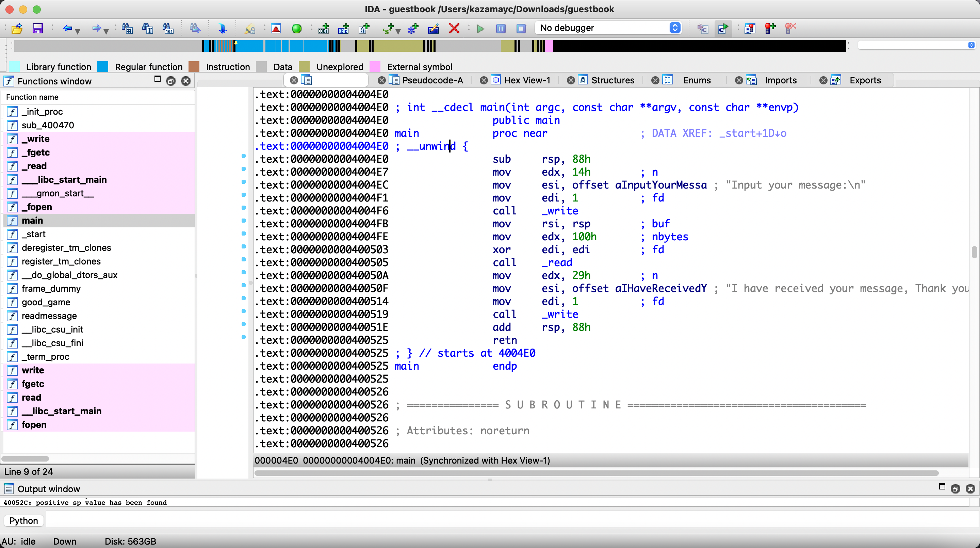Start process with green play button
Viewport: 980px width, 548px height.
[480, 28]
